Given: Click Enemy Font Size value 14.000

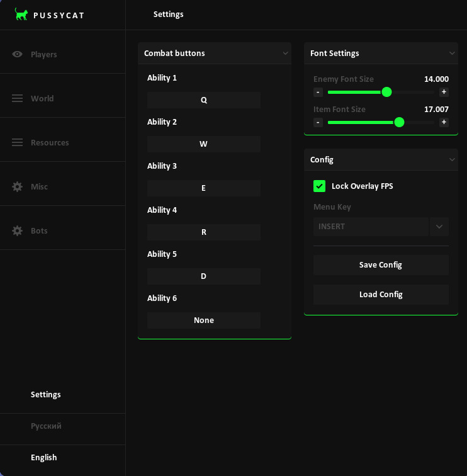Looking at the screenshot, I should tap(436, 79).
